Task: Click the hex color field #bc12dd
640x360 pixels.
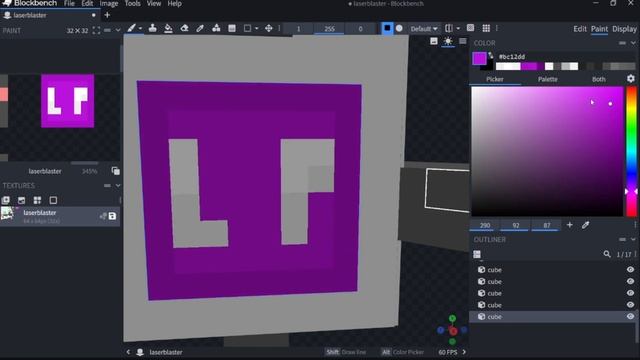Action: coord(512,57)
